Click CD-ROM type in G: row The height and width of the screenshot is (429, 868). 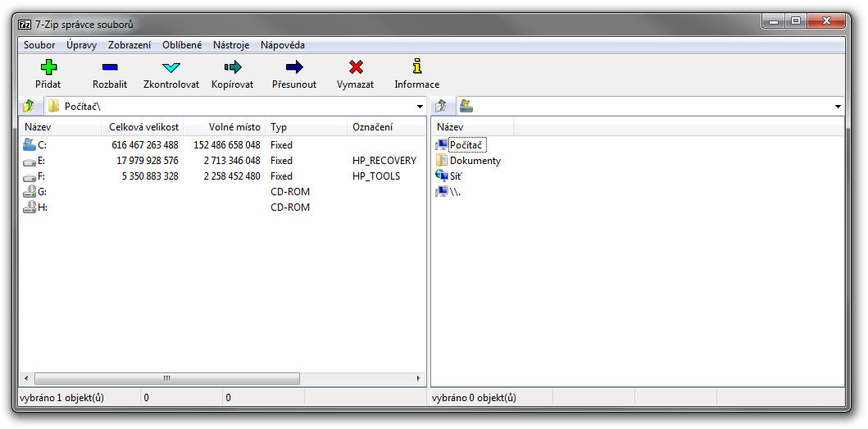click(290, 192)
